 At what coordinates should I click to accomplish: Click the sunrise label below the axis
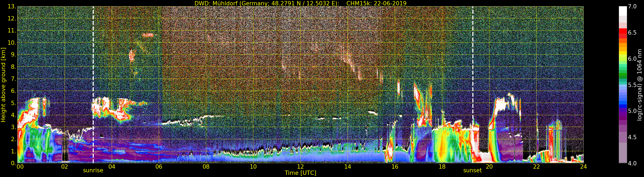(x=93, y=171)
